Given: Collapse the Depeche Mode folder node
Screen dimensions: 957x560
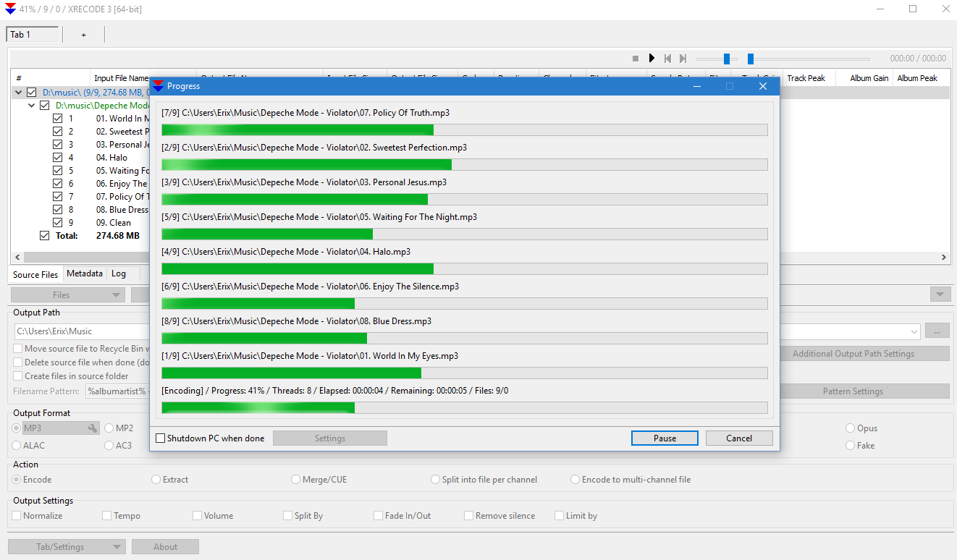Looking at the screenshot, I should click(30, 105).
